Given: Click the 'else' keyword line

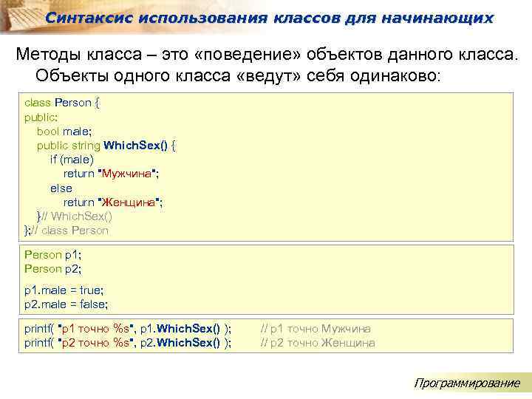Looking at the screenshot, I should [61, 188].
